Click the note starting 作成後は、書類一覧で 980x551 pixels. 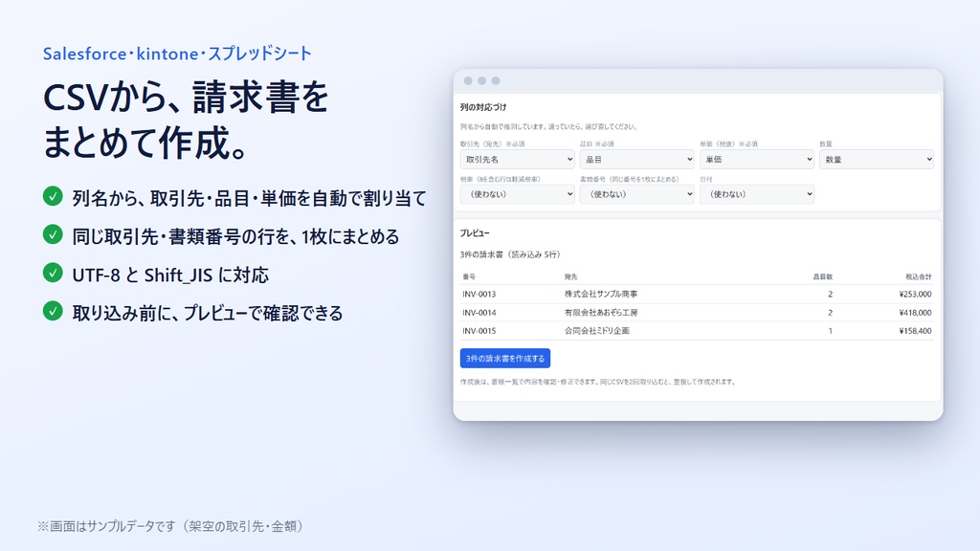point(598,382)
